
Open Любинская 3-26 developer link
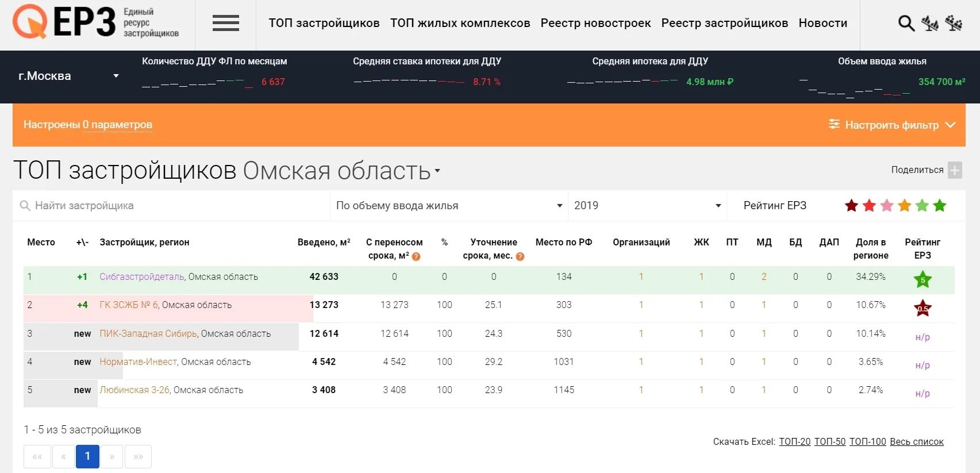(134, 390)
